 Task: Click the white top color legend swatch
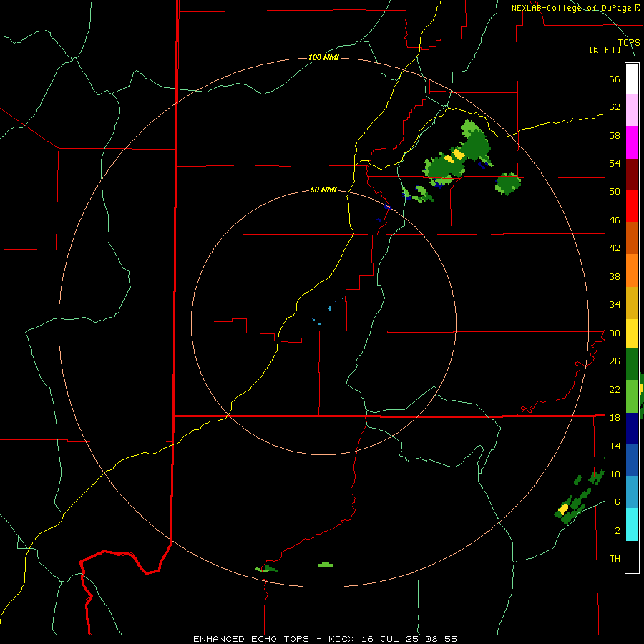tap(632, 79)
